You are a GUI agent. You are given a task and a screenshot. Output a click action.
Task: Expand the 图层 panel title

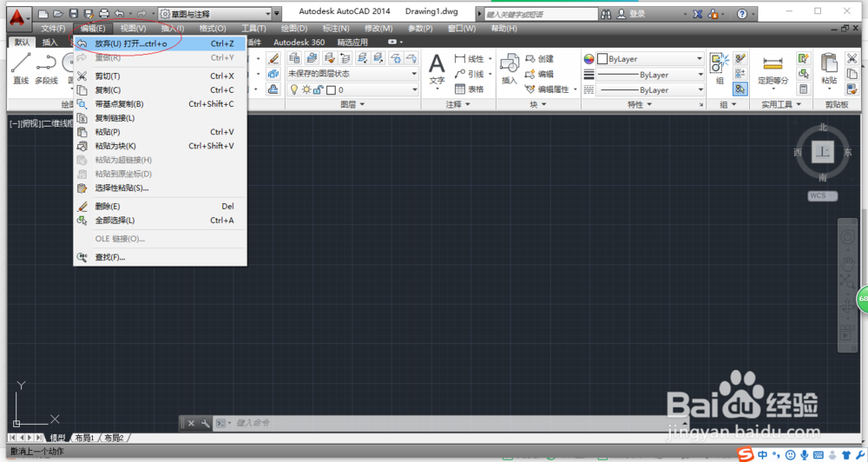(352, 104)
